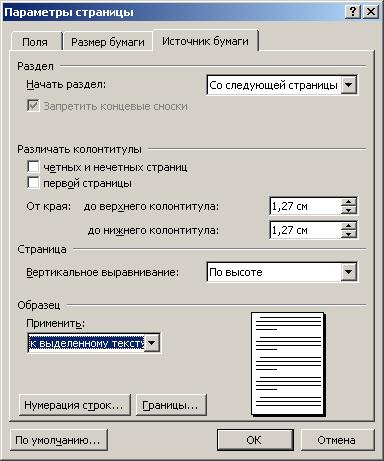384x461 pixels.
Task: Expand the Применить dropdown arrow
Action: (x=152, y=343)
